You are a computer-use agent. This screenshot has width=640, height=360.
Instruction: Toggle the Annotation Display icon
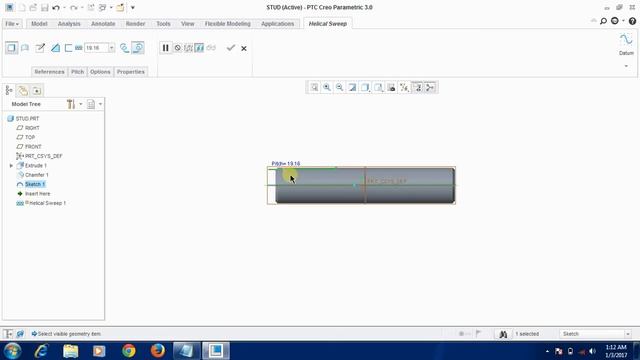coord(418,87)
